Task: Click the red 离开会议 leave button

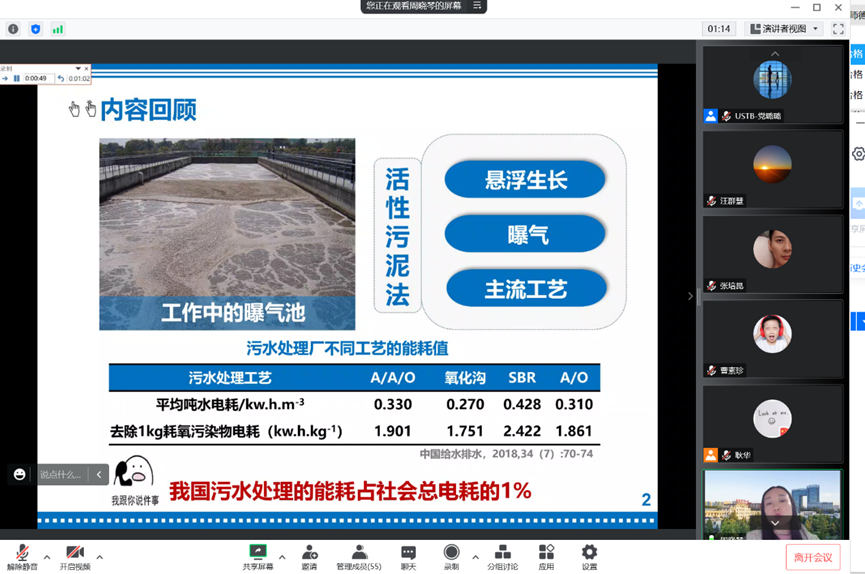Action: click(812, 557)
